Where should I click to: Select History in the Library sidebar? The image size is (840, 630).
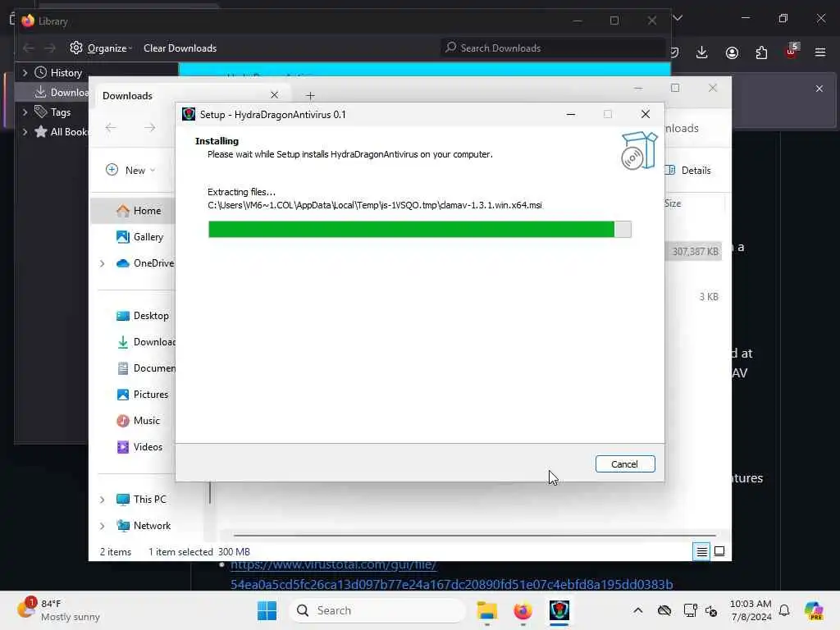[66, 73]
